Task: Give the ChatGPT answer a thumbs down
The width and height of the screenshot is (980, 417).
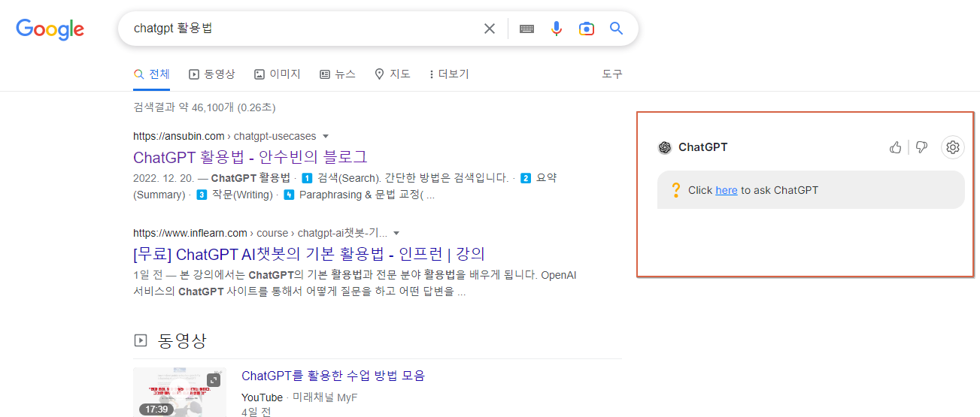Action: tap(921, 147)
